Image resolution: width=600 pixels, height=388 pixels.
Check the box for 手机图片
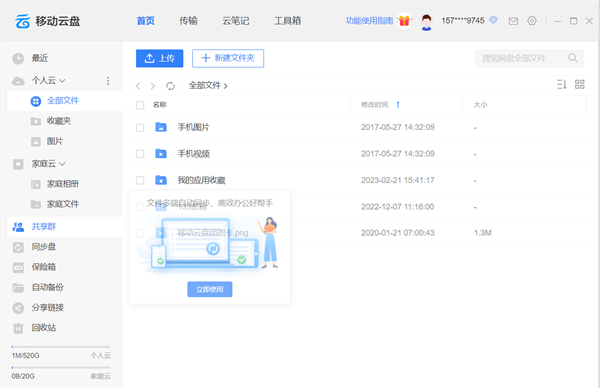coord(140,127)
